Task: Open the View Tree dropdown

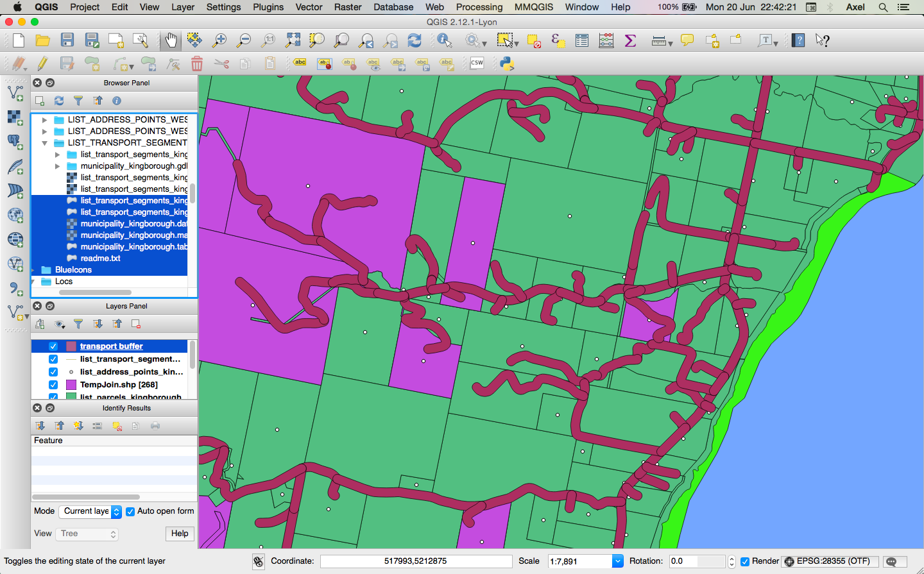Action: 87,534
